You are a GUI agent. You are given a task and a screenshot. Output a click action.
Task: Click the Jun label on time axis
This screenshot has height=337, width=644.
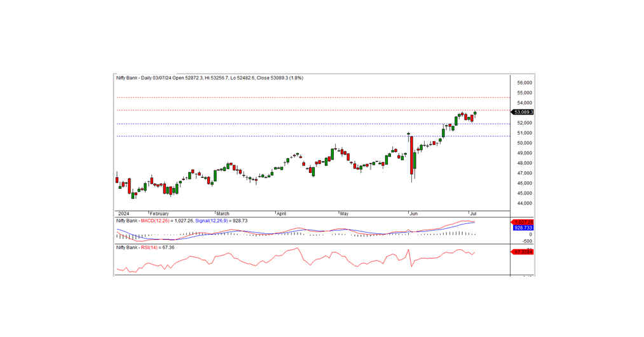point(414,214)
